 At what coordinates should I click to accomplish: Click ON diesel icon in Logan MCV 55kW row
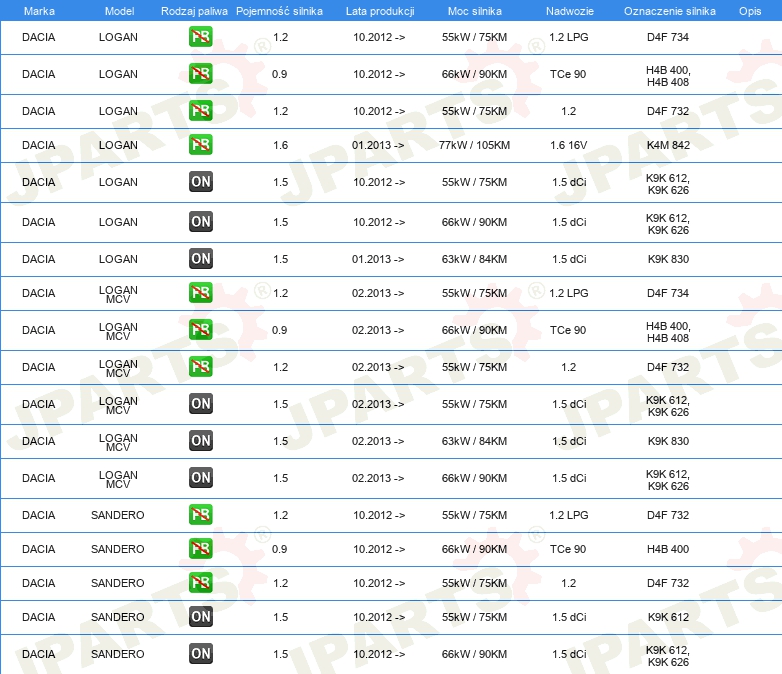pos(200,404)
